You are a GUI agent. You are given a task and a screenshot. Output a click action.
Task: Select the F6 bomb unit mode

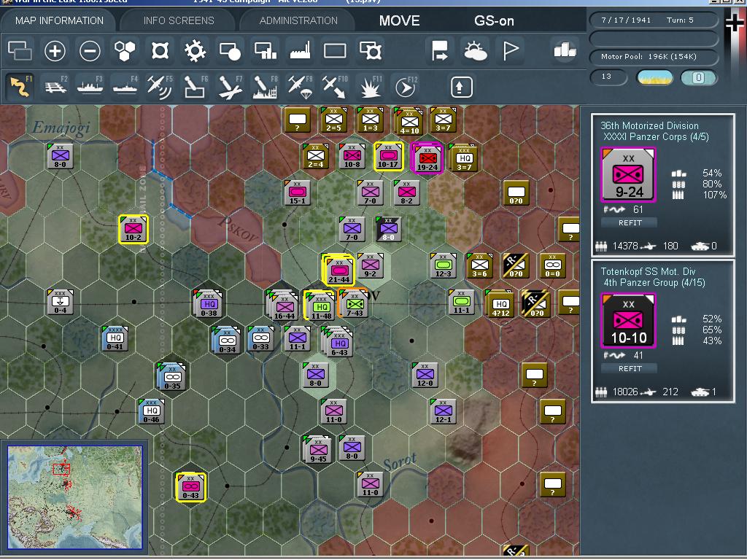point(195,87)
